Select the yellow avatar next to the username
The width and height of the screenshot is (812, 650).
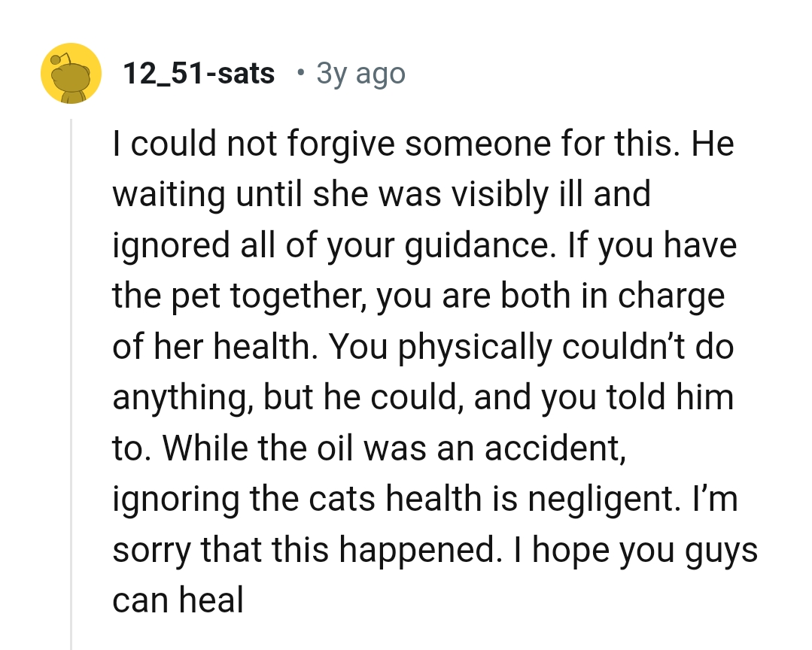pos(71,73)
